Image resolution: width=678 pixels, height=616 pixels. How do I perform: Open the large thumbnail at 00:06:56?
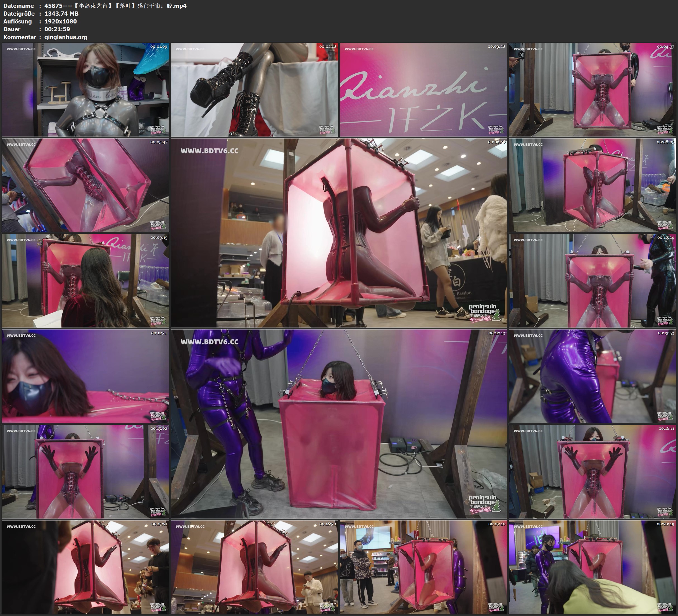[x=339, y=233]
